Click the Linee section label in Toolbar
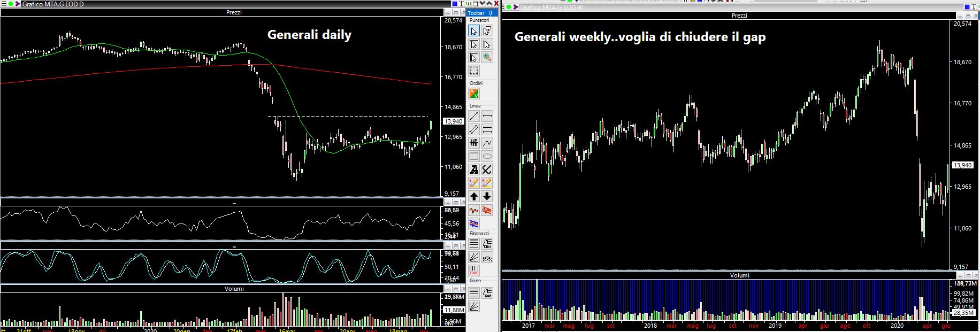 click(475, 106)
